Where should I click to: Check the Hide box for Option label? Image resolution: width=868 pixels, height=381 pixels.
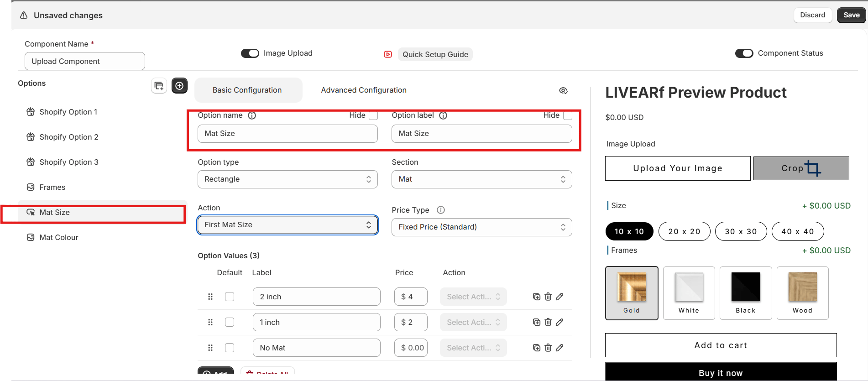(x=568, y=115)
